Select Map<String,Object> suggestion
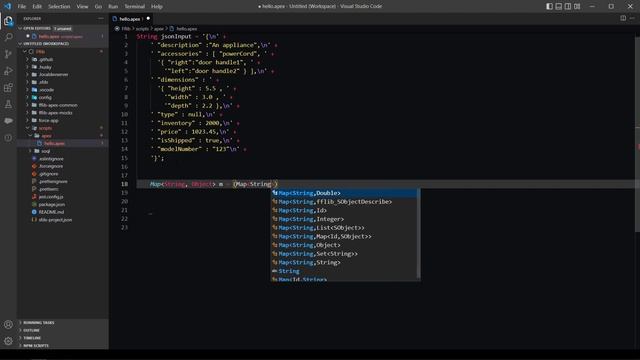The width and height of the screenshot is (640, 360). tap(344, 245)
